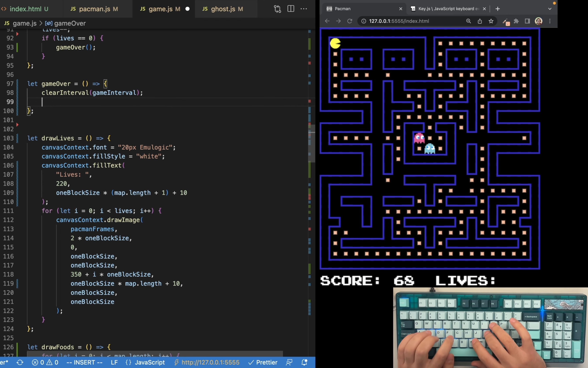Split the editor to the right

pos(291,9)
